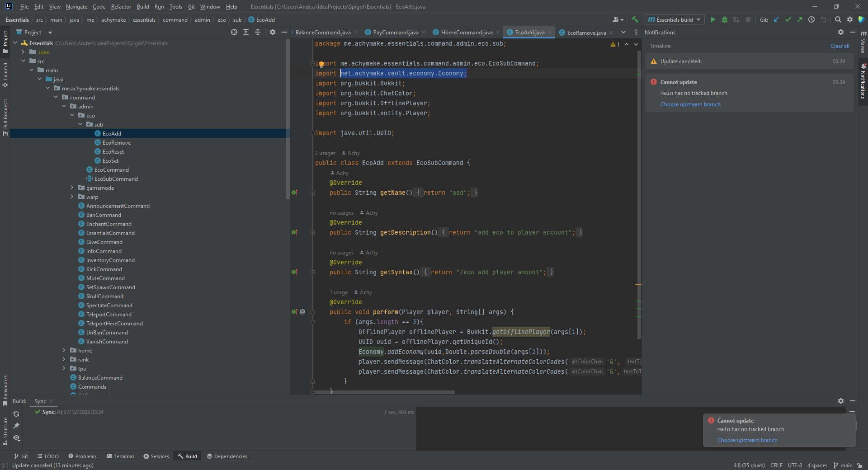Open the Essentials build run configuration dropdown

(698, 19)
